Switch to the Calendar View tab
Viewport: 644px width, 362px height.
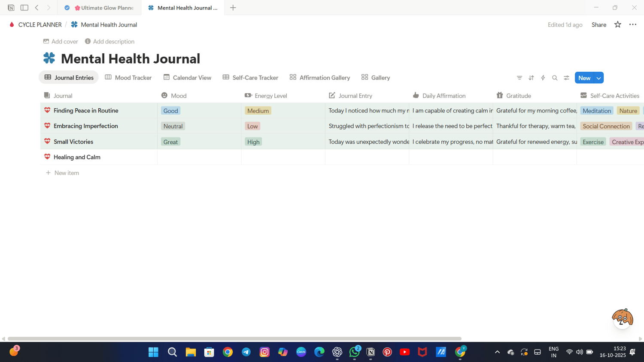coord(187,78)
